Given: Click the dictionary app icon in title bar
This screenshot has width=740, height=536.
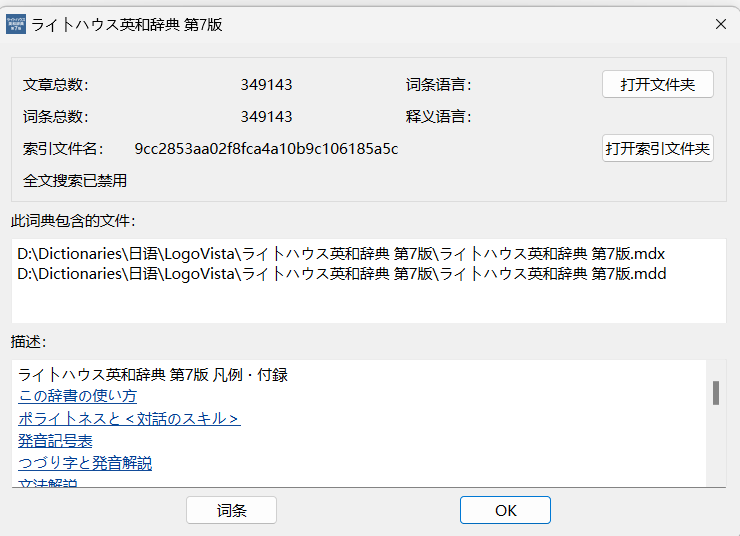Looking at the screenshot, I should 16,24.
